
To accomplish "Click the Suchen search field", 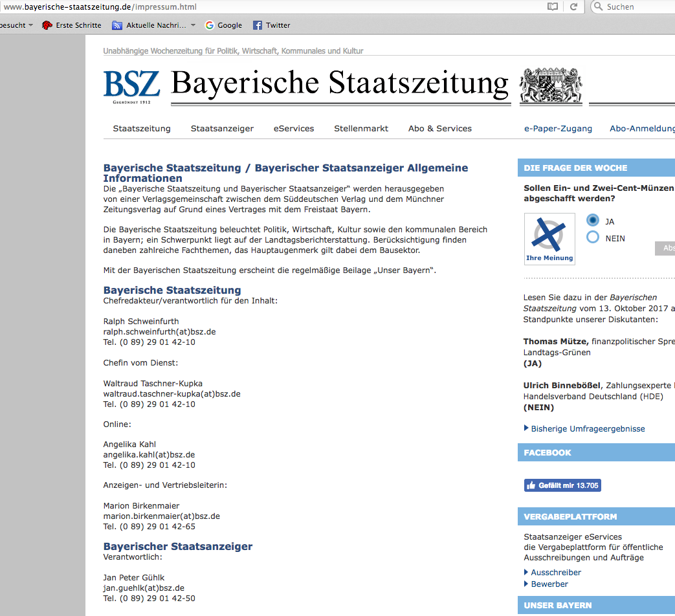I will click(633, 7).
